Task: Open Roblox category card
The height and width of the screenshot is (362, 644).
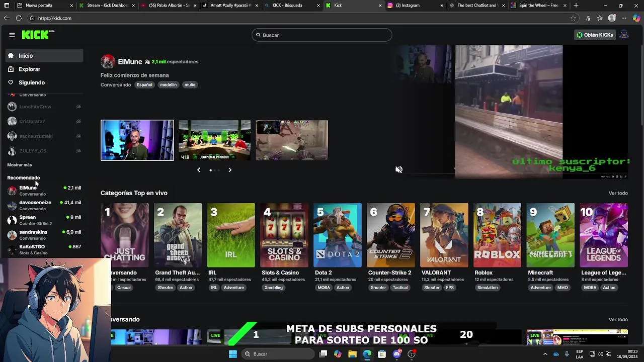Action: point(498,235)
